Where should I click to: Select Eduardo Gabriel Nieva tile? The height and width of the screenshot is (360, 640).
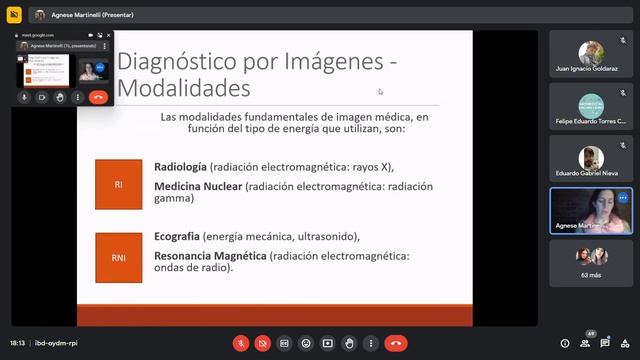[591, 159]
